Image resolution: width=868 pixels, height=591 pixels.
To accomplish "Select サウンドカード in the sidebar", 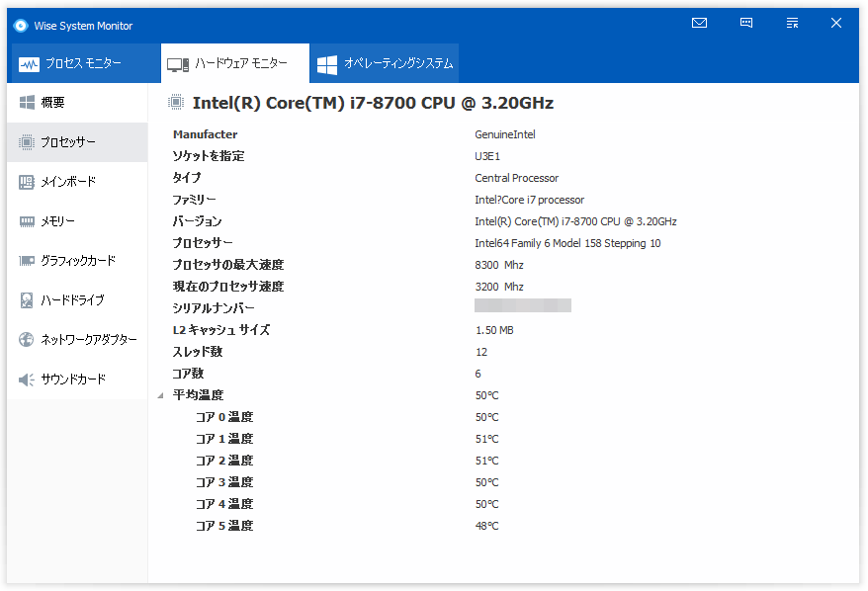I will 77,380.
